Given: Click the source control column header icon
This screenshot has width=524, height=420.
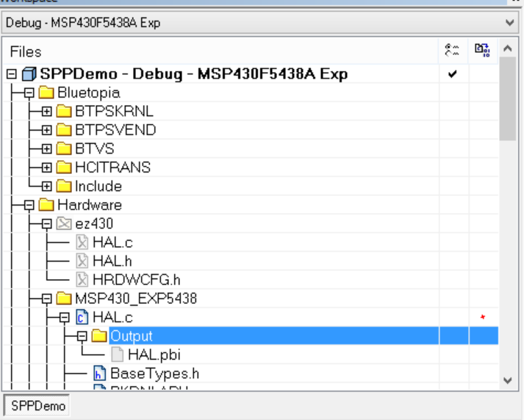Looking at the screenshot, I should pos(482,51).
